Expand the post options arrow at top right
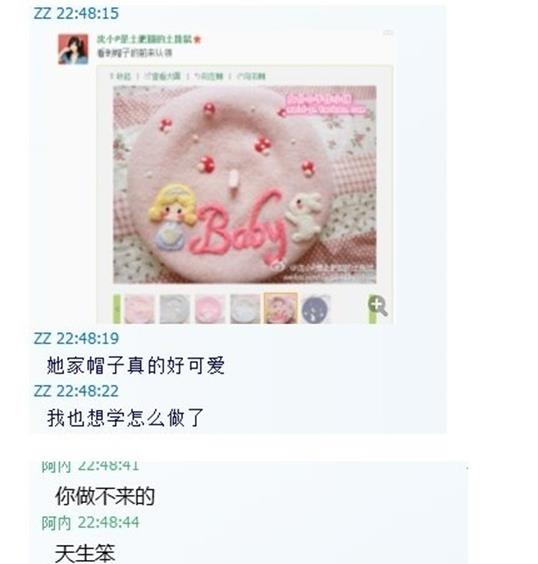This screenshot has height=564, width=538. (388, 33)
